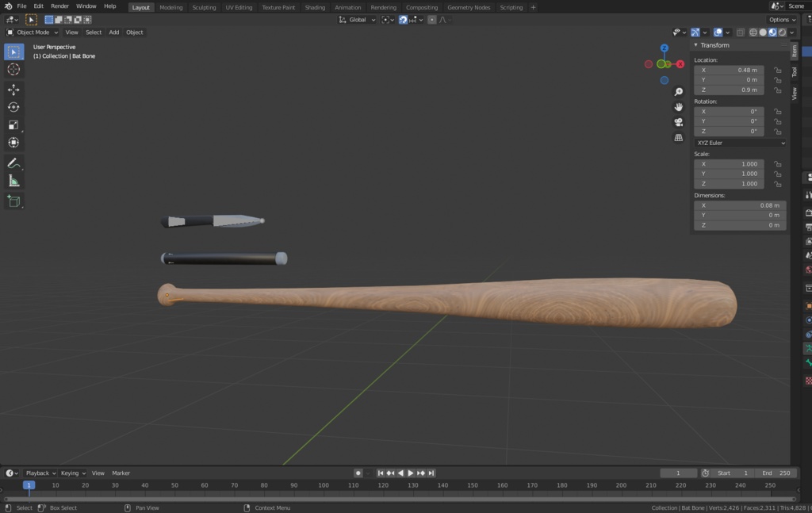812x513 pixels.
Task: Select the Cursor tool
Action: coord(14,69)
